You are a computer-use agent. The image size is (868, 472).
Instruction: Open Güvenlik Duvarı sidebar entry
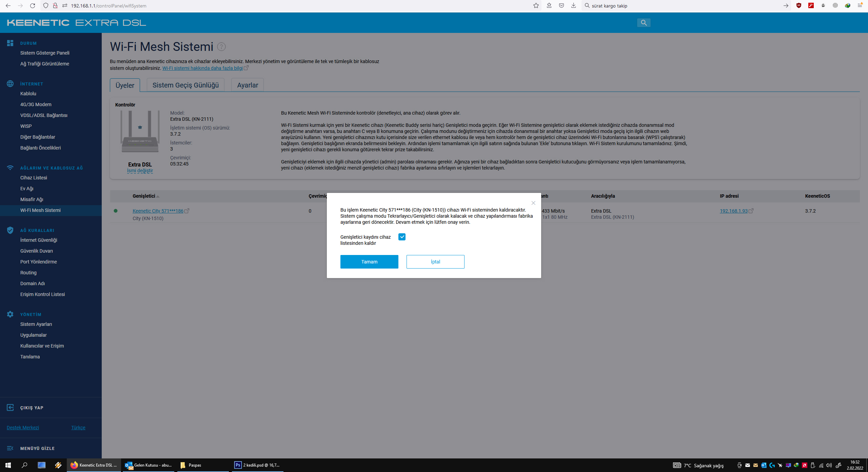pyautogui.click(x=37, y=251)
